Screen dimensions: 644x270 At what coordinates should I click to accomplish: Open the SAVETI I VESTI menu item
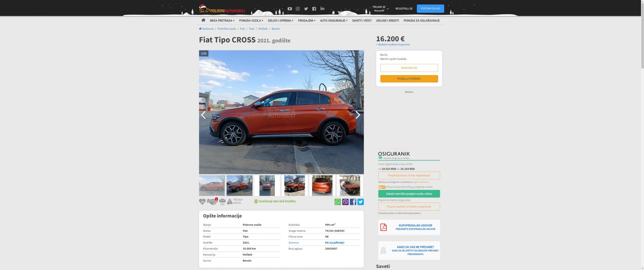361,21
